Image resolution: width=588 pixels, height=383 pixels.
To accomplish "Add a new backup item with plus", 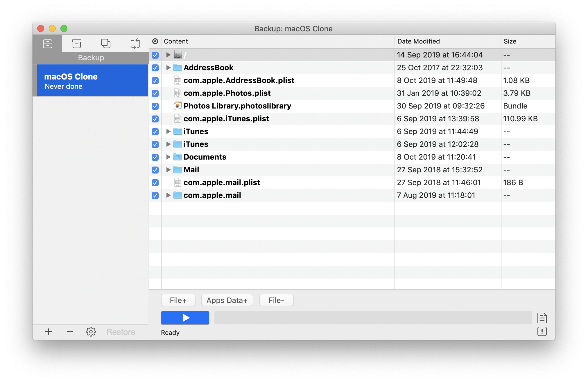I will pos(49,332).
